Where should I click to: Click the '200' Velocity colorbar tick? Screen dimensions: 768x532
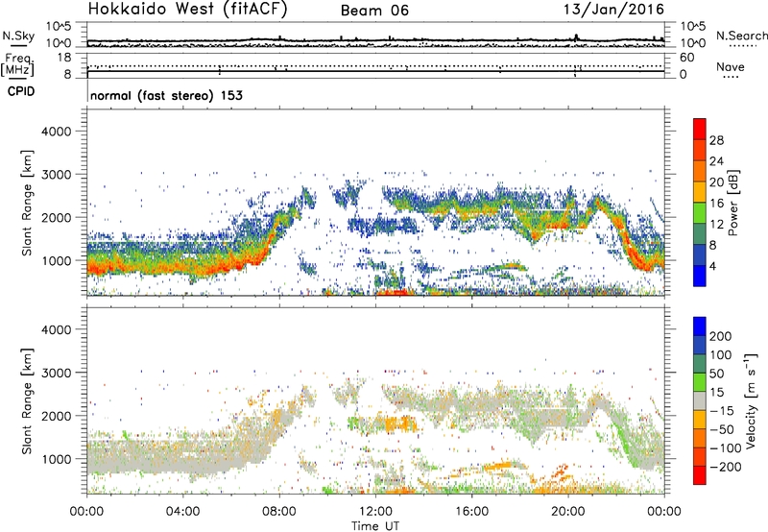point(721,336)
